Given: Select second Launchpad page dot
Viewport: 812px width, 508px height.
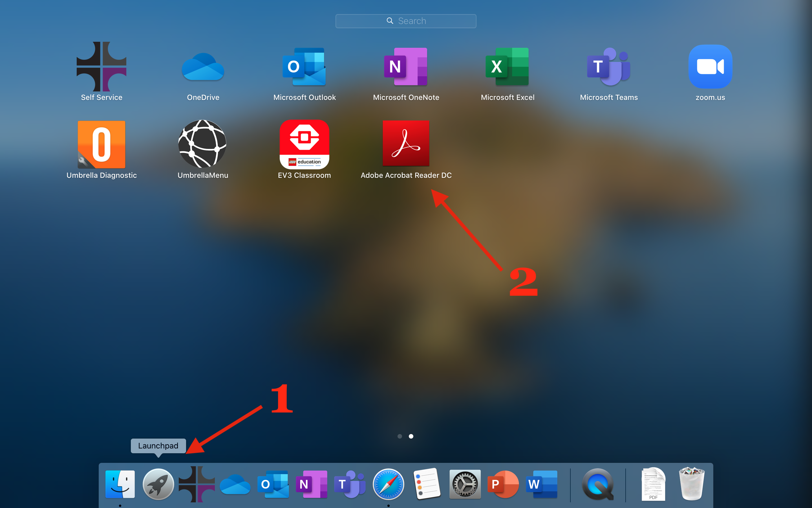Looking at the screenshot, I should (411, 436).
